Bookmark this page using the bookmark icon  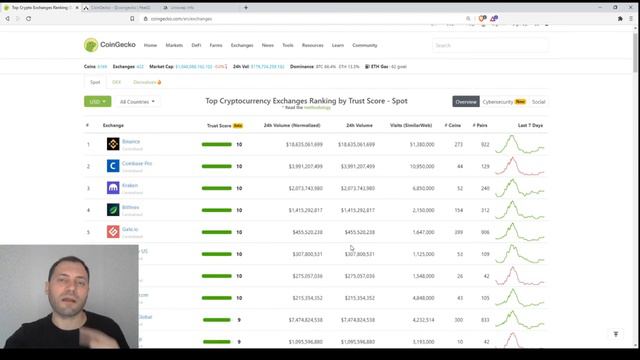click(132, 19)
